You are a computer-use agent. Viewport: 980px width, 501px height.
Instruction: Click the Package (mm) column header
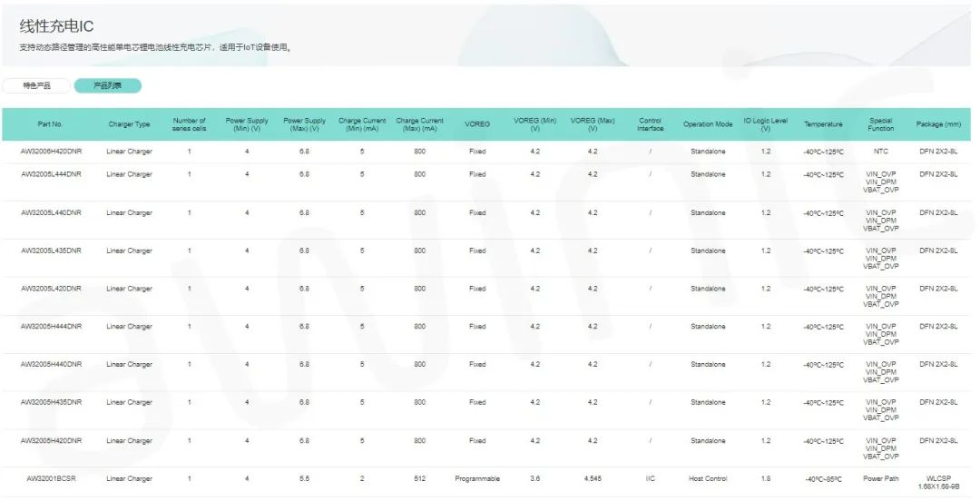[938, 124]
